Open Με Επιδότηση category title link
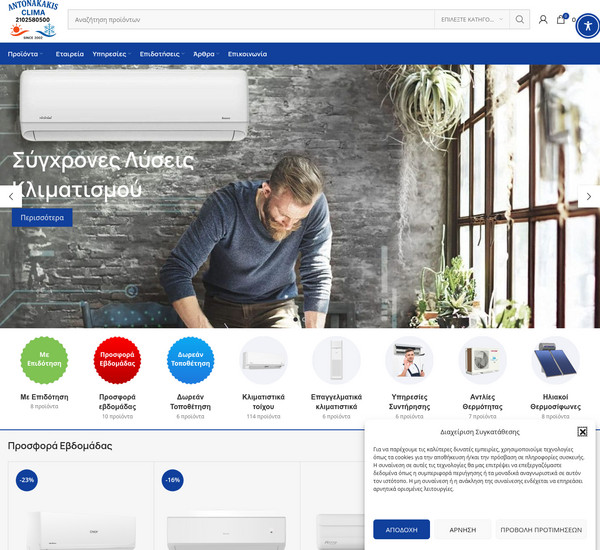This screenshot has height=550, width=600. click(x=44, y=397)
